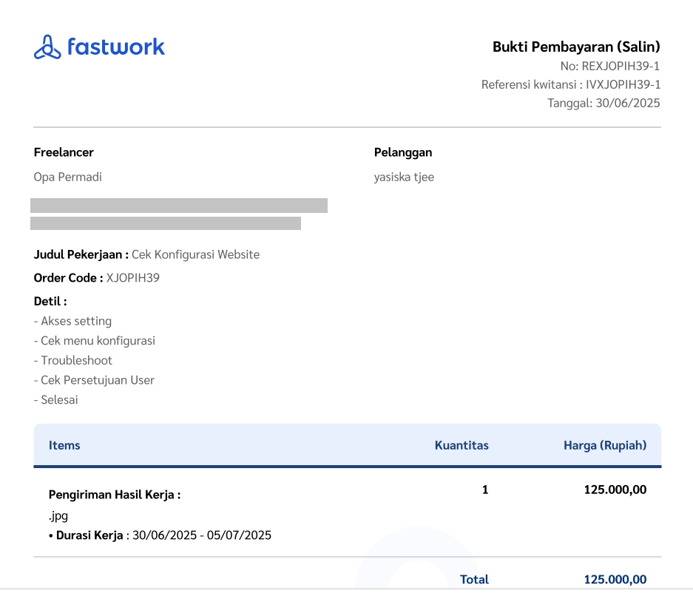Click the Items column header
The image size is (693, 616).
click(x=64, y=445)
